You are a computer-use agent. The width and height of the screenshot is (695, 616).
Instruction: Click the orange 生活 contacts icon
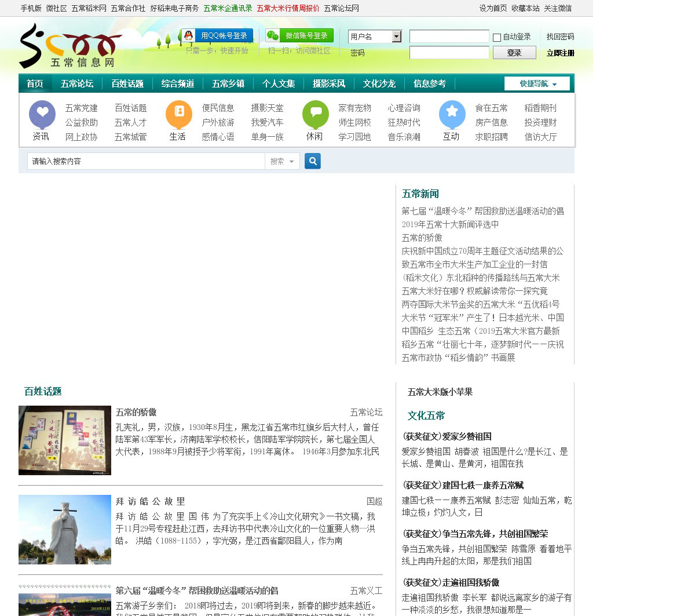point(178,114)
